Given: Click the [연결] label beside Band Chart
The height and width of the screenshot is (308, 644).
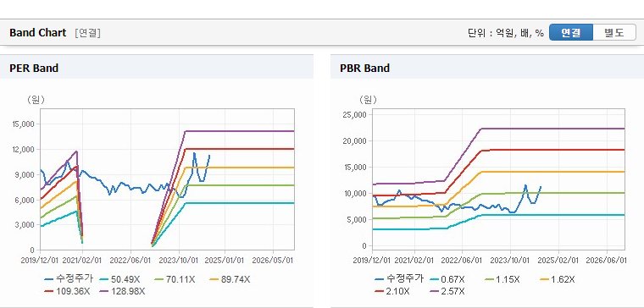Looking at the screenshot, I should tap(87, 33).
